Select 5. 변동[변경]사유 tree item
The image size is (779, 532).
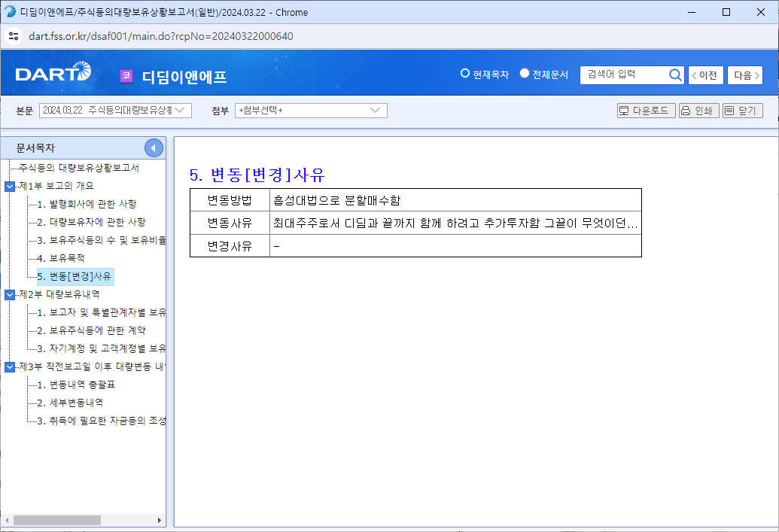click(75, 277)
